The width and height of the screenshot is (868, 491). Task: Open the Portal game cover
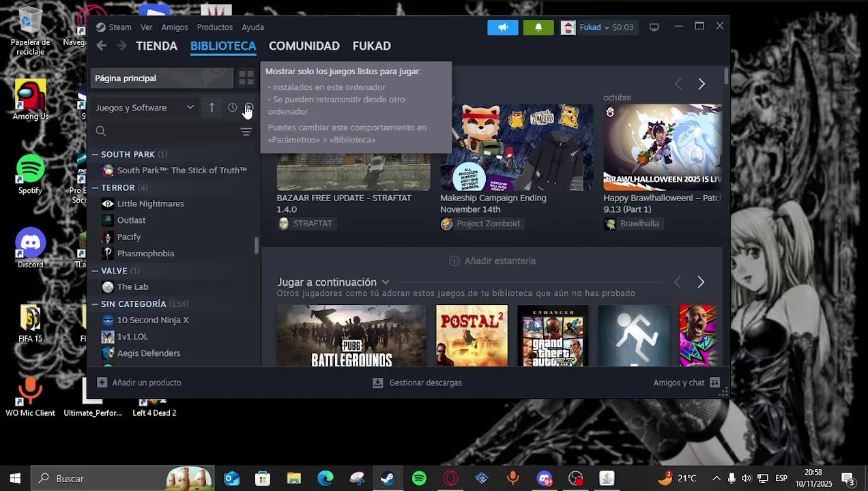[634, 336]
